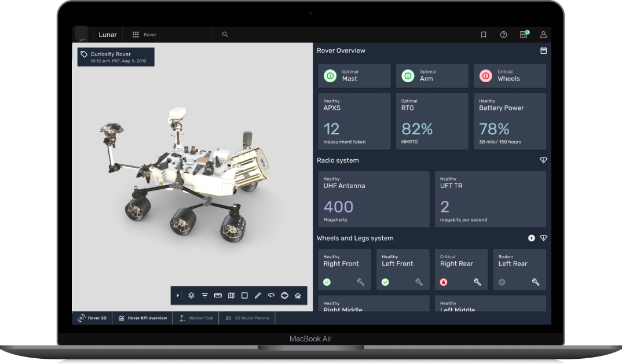Reset view with the home icon
The height and width of the screenshot is (364, 622).
298,295
